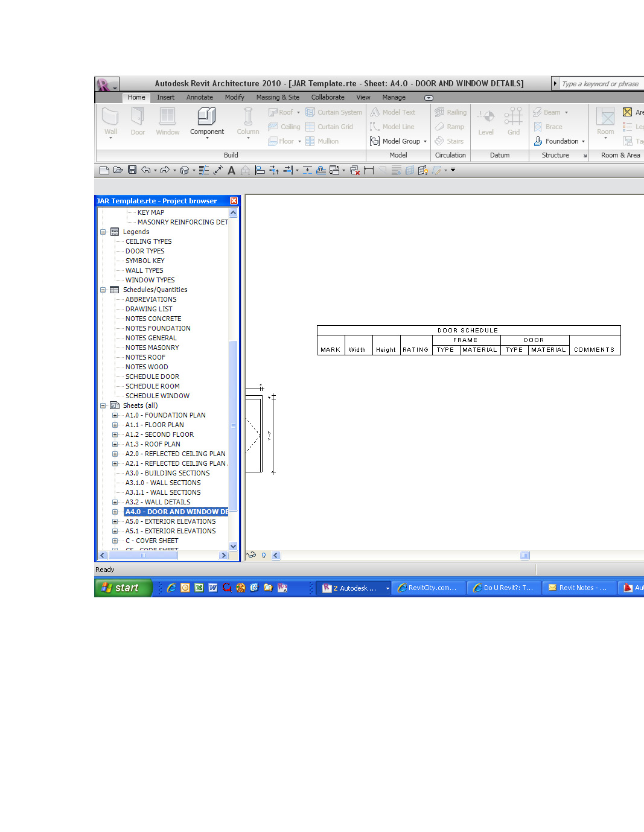
Task: Click the Brace structure tool
Action: (x=548, y=127)
